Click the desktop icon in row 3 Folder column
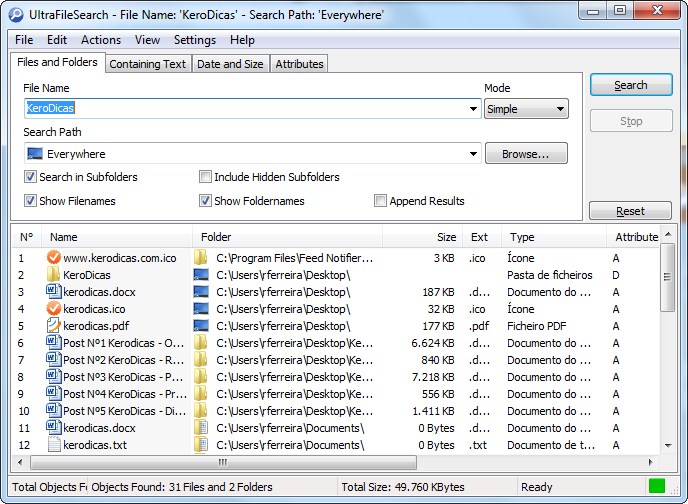 201,292
